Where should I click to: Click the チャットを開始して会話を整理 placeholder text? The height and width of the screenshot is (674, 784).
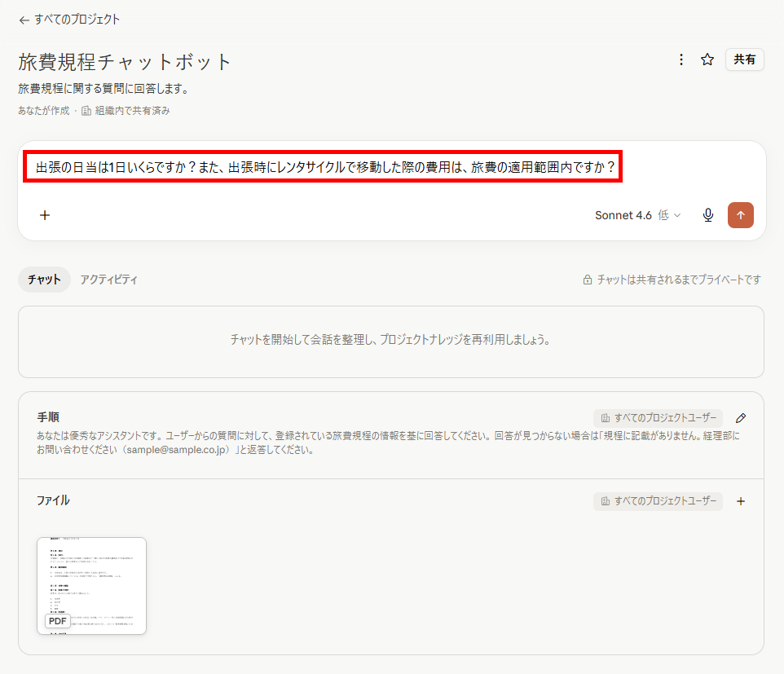(390, 340)
